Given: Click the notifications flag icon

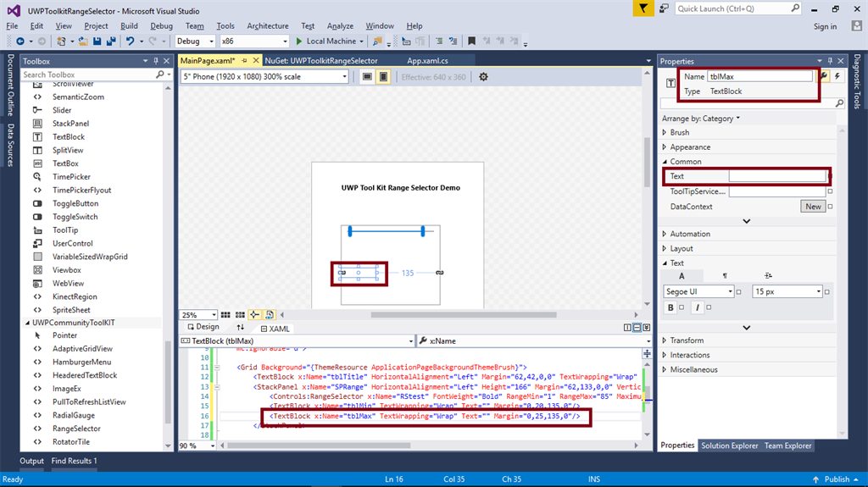Looking at the screenshot, I should (645, 8).
